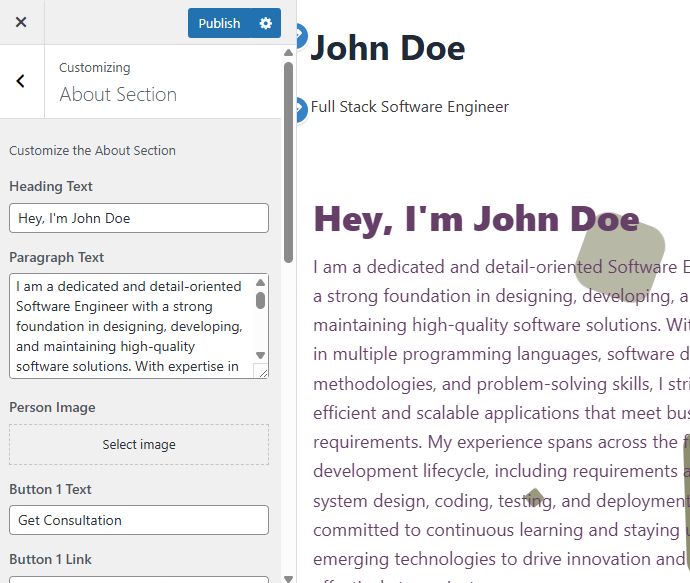Open publish settings gear icon
This screenshot has height=583, width=690.
(x=265, y=23)
